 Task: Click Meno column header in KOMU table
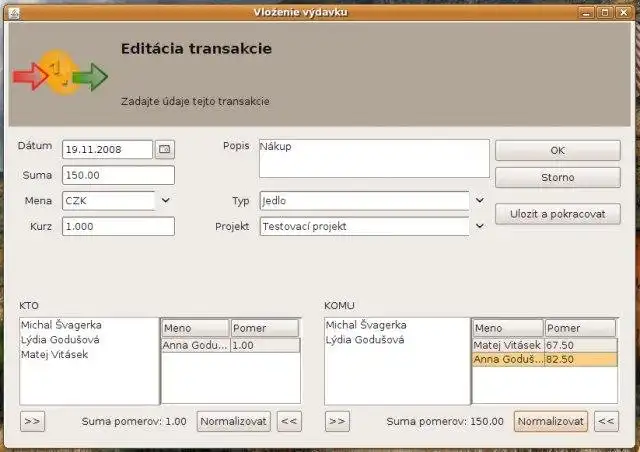(508, 328)
